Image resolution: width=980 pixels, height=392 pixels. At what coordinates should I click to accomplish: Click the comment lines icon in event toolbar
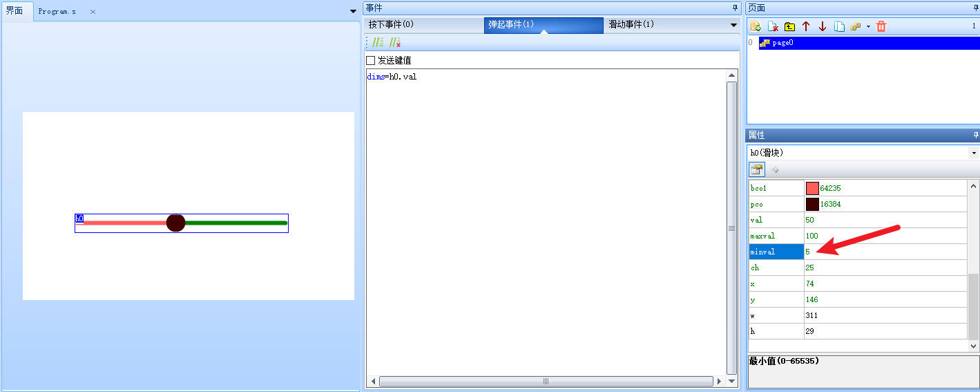tap(378, 42)
